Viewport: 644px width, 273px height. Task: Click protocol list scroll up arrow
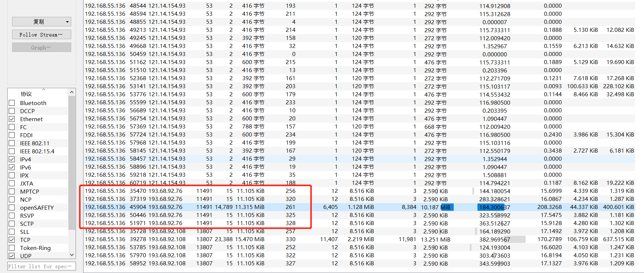pos(72,92)
